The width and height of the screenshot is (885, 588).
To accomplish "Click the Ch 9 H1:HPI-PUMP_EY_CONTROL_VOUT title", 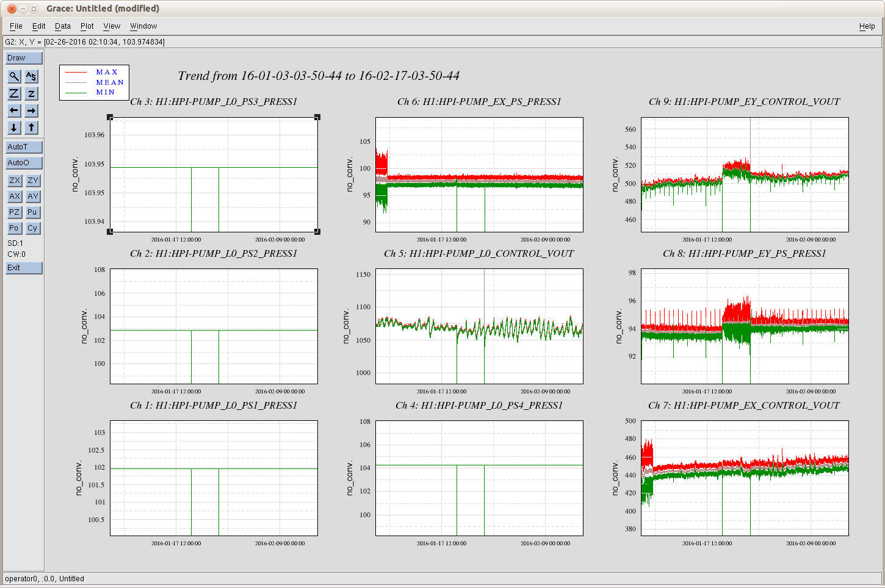I will 745,102.
